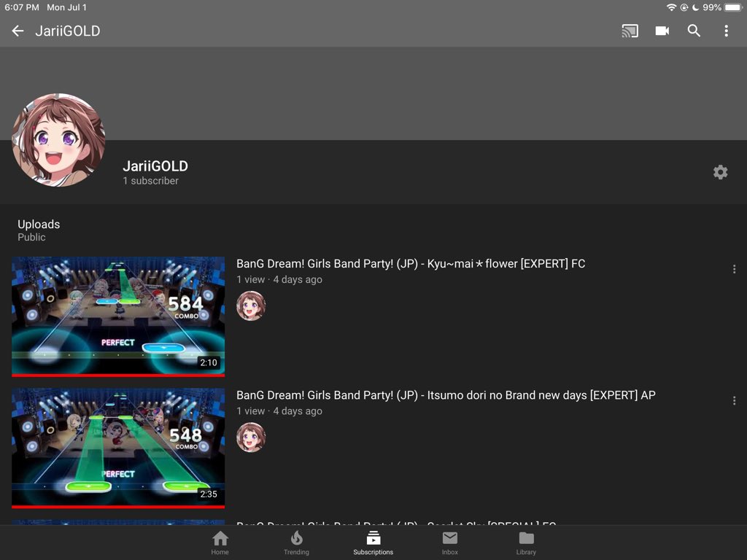The height and width of the screenshot is (560, 747).
Task: Open Kyu~mai flower [EXPERT] FC video title
Action: pos(411,264)
